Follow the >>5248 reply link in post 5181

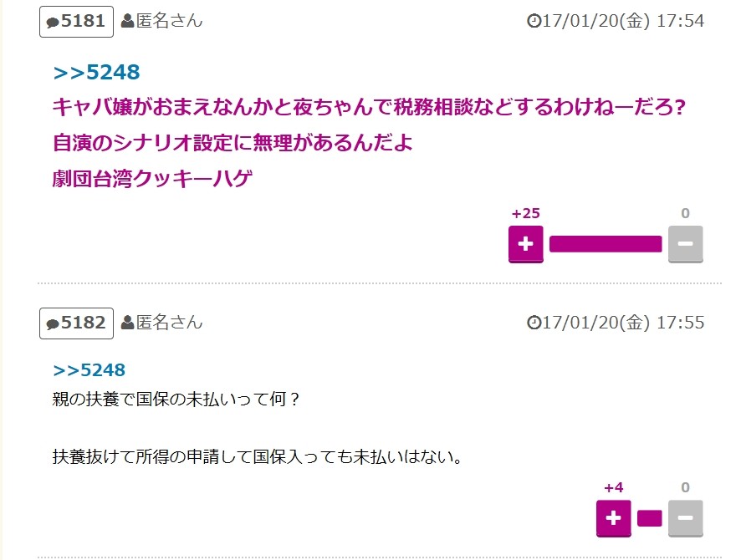point(96,73)
